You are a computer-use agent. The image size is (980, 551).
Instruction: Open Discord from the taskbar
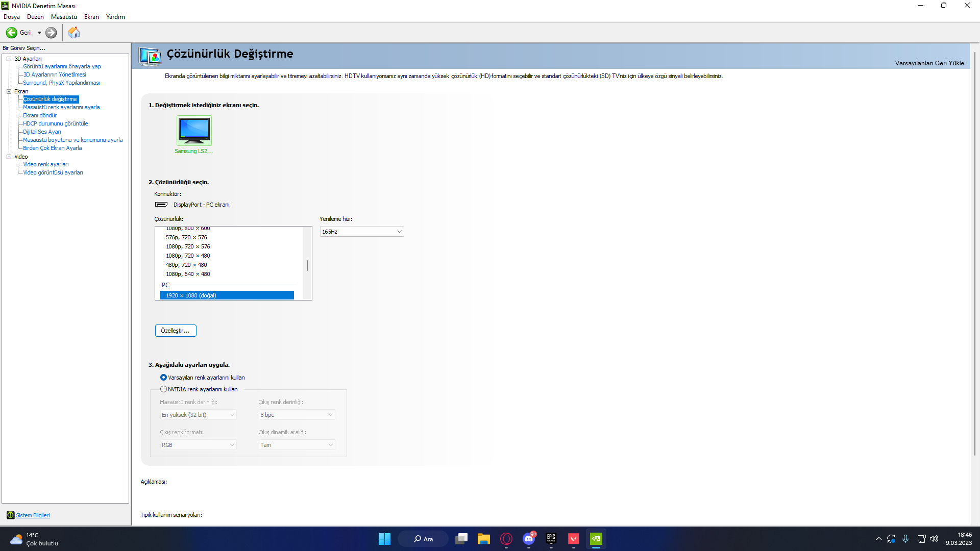tap(529, 539)
